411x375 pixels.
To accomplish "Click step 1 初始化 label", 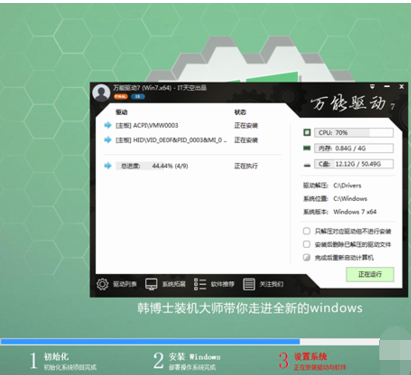I will pyautogui.click(x=56, y=357).
